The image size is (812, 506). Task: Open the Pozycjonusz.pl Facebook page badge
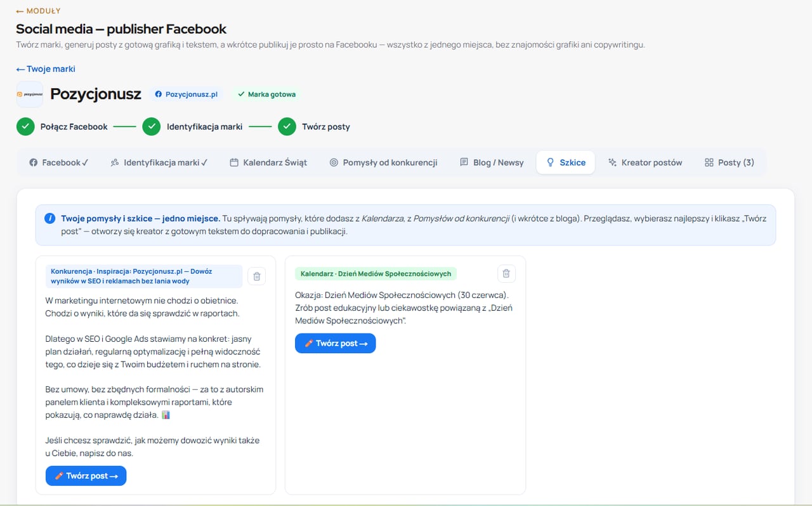tap(187, 94)
